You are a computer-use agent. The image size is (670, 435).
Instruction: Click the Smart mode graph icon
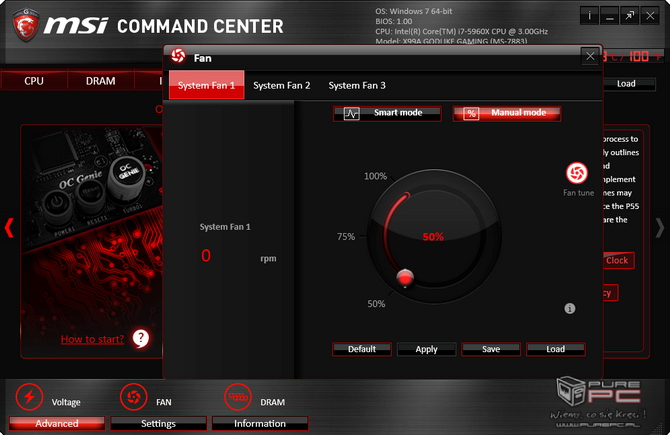pyautogui.click(x=352, y=114)
